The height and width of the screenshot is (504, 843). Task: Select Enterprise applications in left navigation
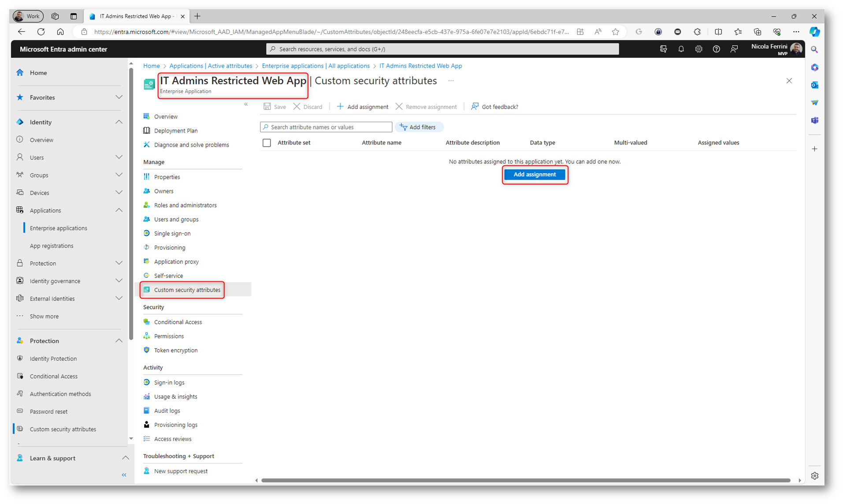(x=59, y=228)
